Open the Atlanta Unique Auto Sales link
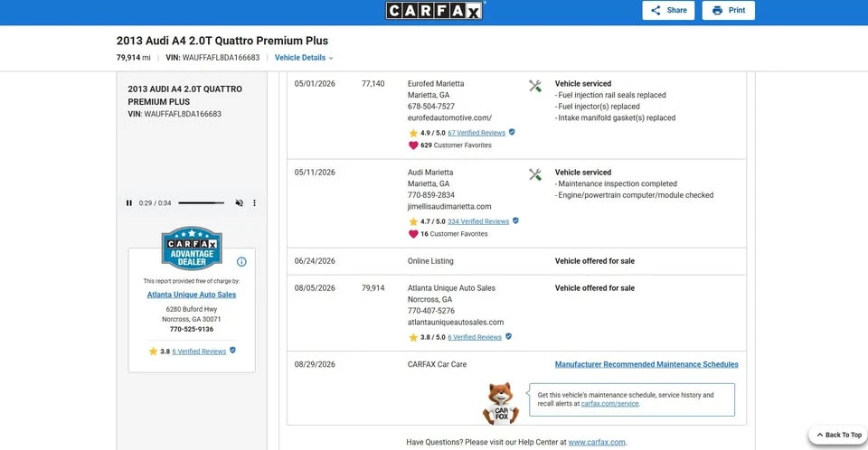 tap(192, 295)
